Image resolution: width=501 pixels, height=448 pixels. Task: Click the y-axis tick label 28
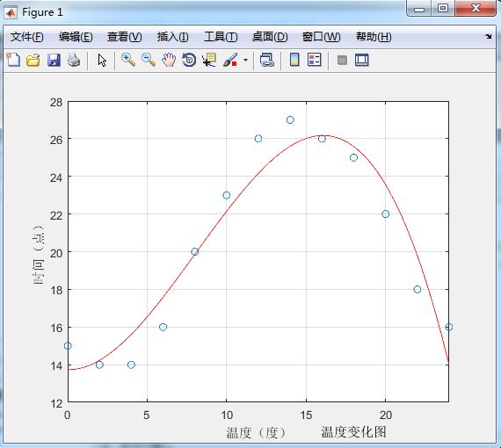click(x=56, y=103)
